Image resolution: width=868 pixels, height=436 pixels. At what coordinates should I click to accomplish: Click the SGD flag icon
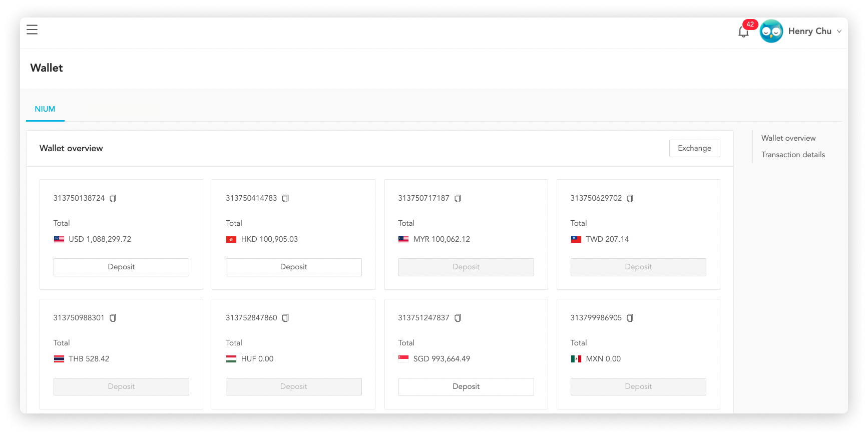click(403, 358)
